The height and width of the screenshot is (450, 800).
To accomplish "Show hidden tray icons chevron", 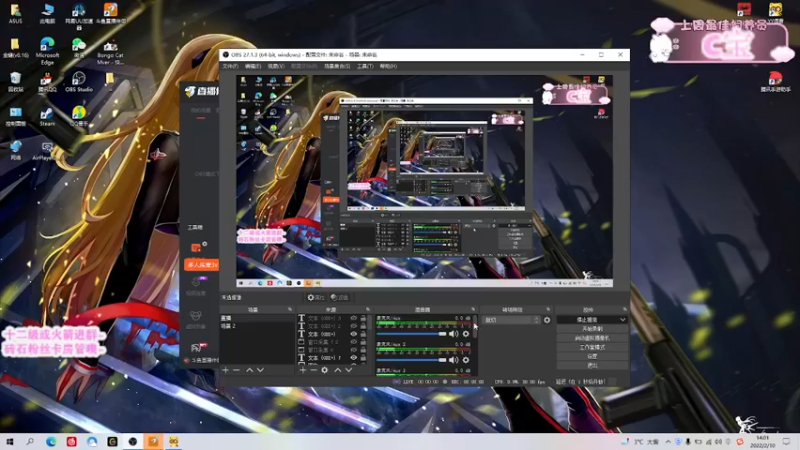I will (668, 442).
